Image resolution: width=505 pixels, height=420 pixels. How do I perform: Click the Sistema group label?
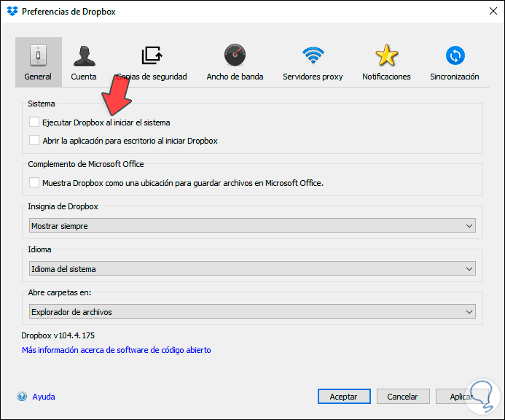(x=42, y=104)
